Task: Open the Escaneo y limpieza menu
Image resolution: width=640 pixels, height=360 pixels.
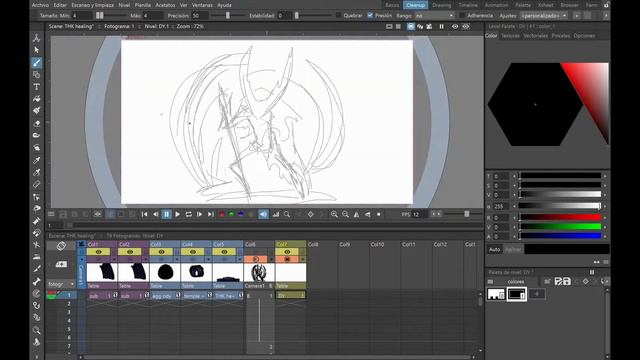Action: click(93, 5)
